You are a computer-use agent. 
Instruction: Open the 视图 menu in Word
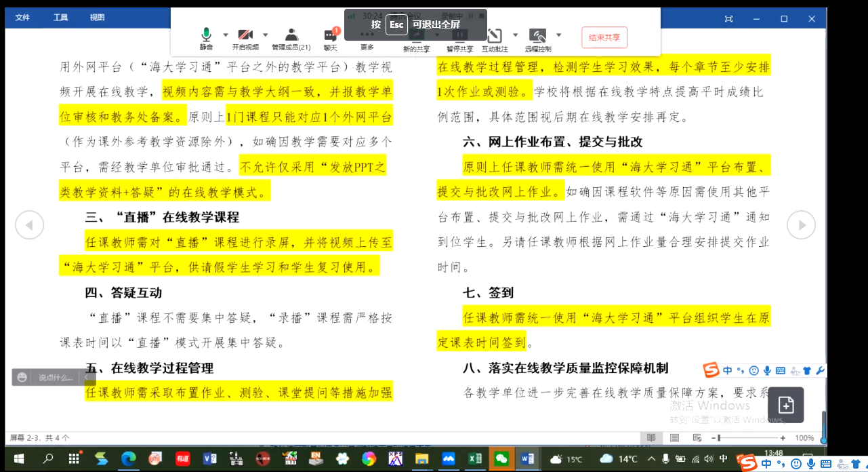(x=98, y=18)
